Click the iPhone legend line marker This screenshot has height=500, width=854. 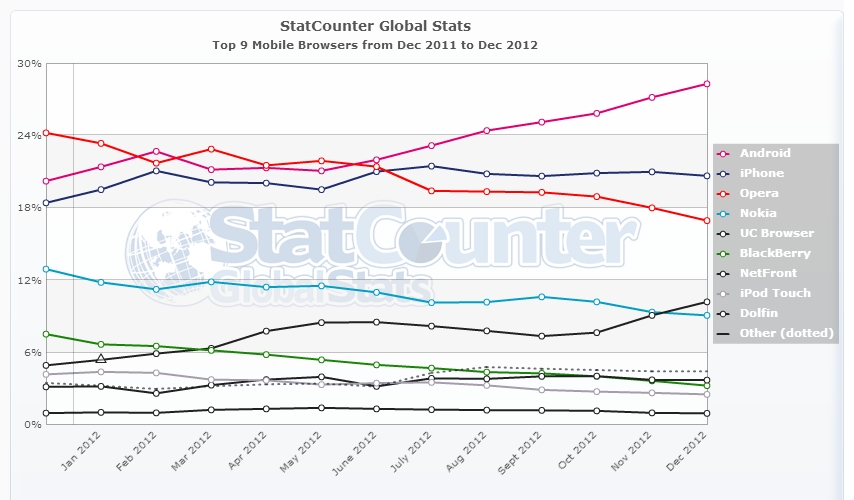(725, 173)
